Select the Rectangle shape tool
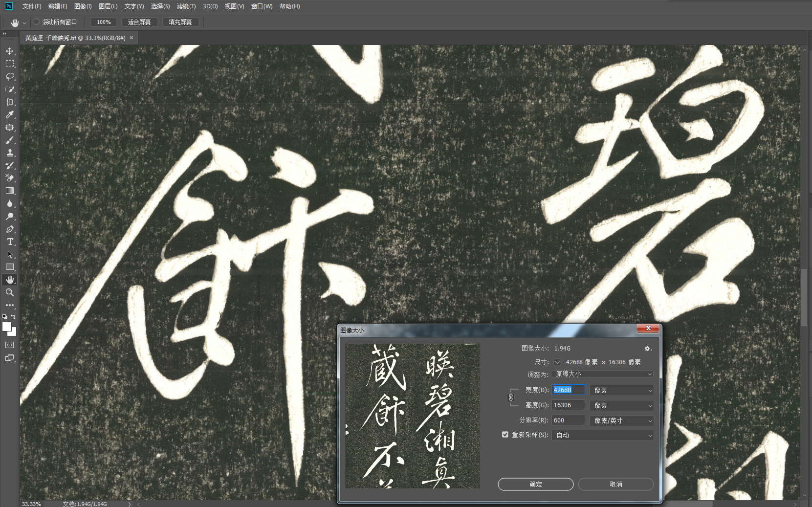The height and width of the screenshot is (507, 812). (x=10, y=267)
